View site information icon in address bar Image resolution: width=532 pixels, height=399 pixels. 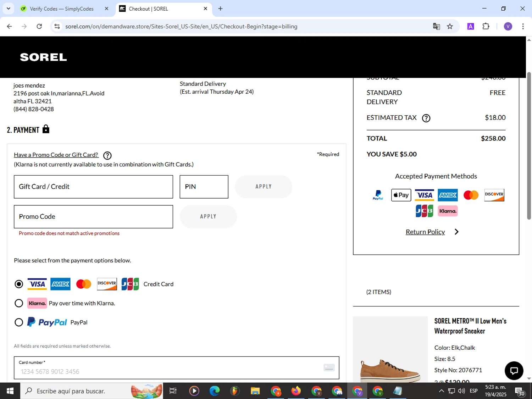[57, 26]
